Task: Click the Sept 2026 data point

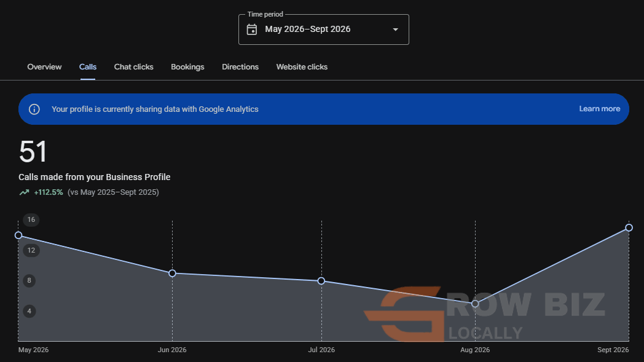Action: (x=629, y=227)
